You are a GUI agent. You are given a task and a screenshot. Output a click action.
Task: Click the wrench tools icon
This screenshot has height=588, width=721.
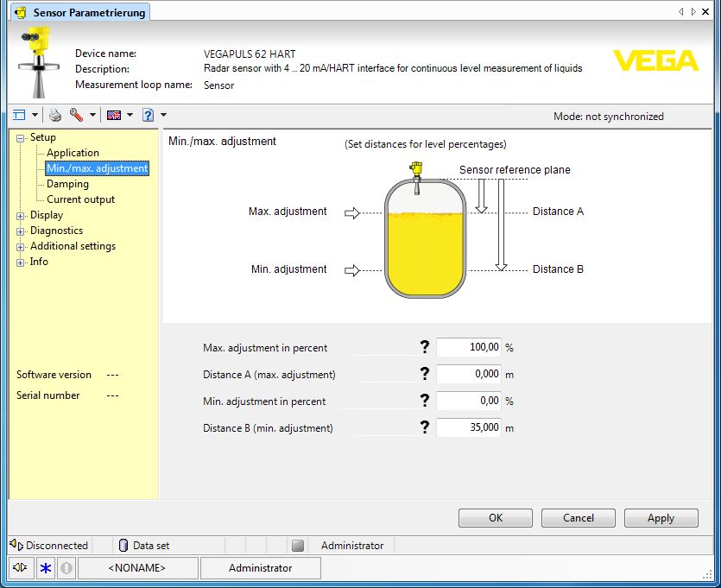[x=76, y=115]
